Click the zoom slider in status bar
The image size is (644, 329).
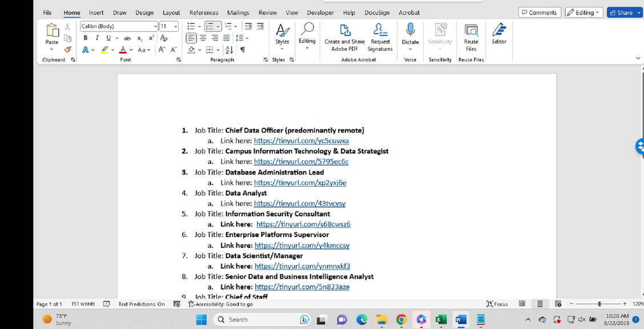[599, 304]
